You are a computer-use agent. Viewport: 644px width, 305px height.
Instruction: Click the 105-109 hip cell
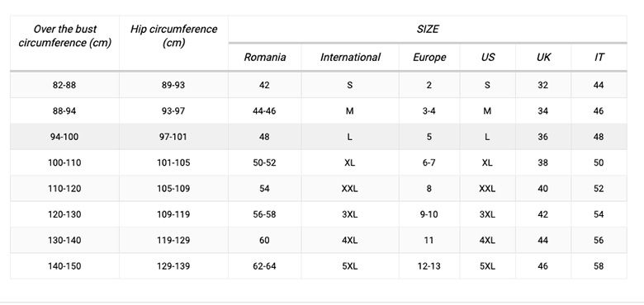tap(173, 189)
